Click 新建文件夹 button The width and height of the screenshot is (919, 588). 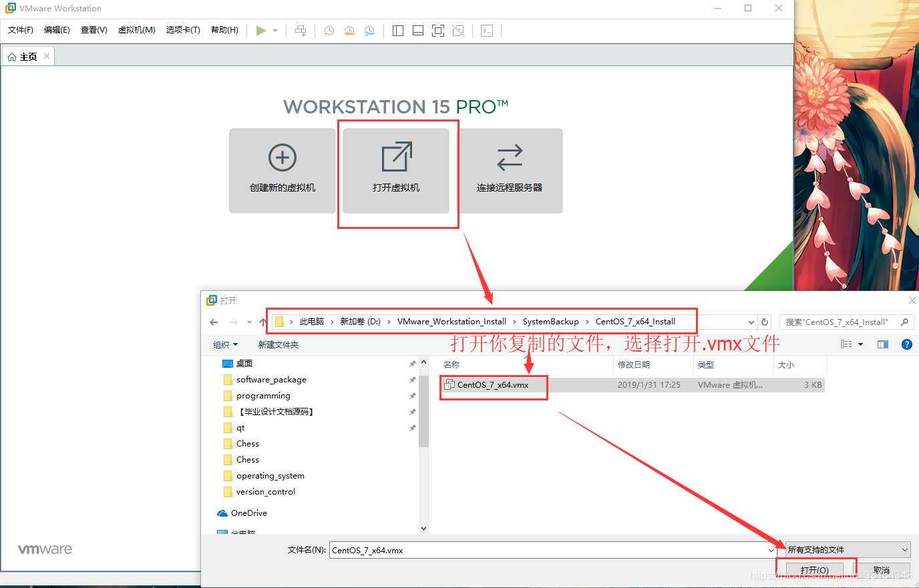point(279,344)
